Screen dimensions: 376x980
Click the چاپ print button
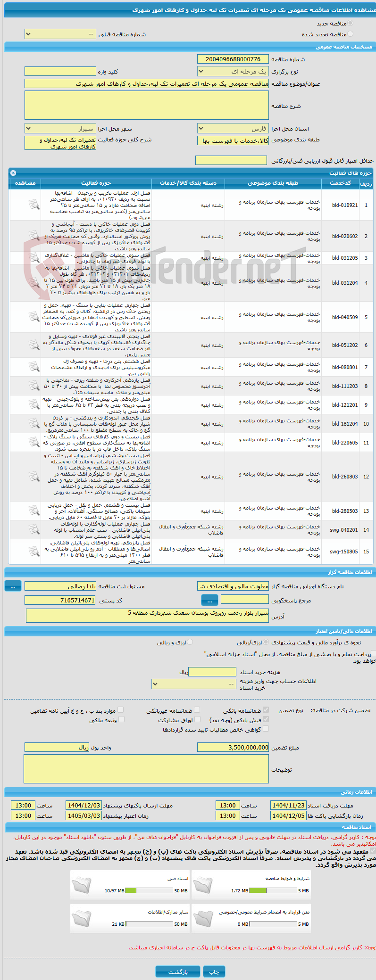[214, 972]
